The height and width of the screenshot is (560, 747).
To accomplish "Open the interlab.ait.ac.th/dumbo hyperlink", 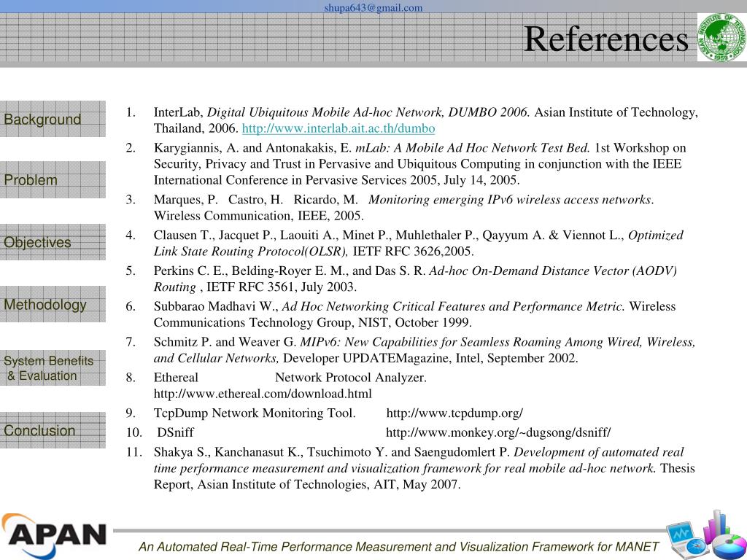I will coord(338,128).
